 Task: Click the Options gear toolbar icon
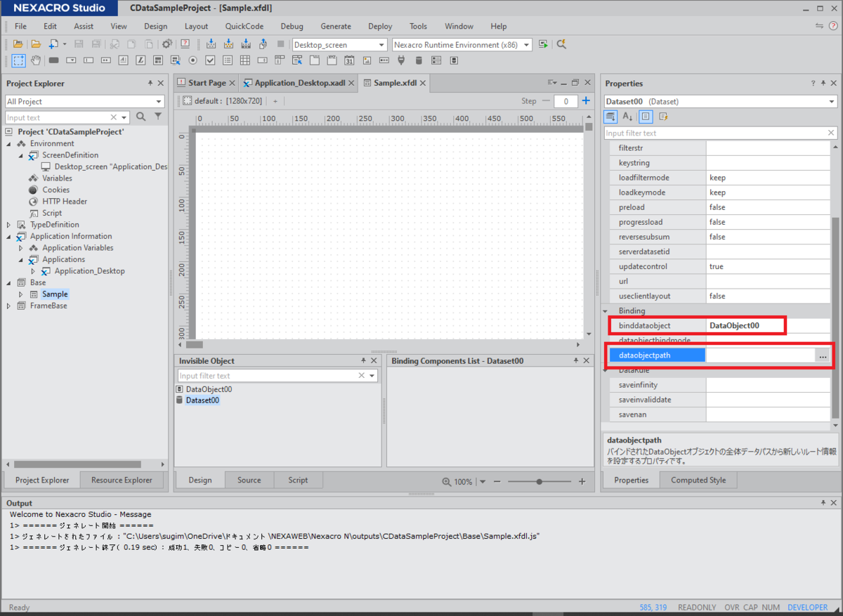tap(168, 44)
